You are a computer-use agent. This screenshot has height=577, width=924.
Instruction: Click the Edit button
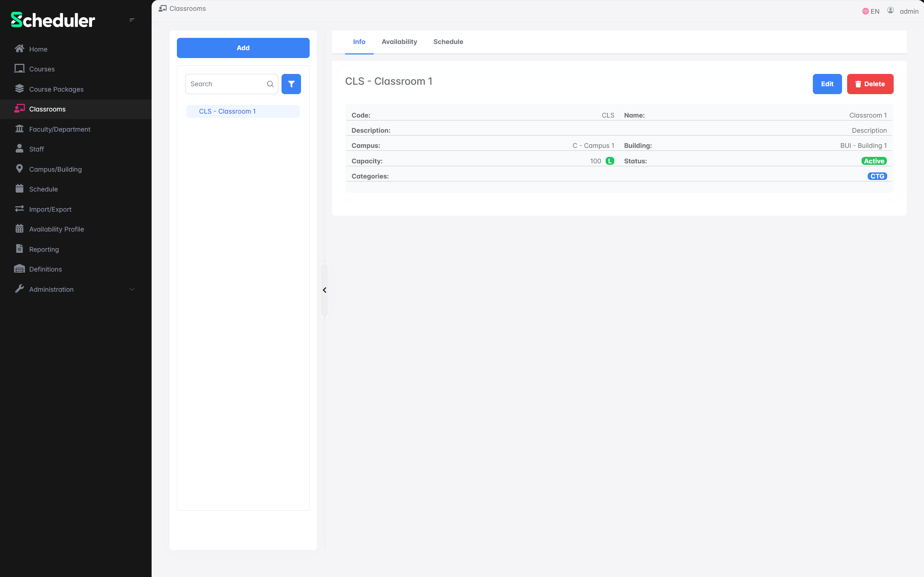pyautogui.click(x=827, y=84)
